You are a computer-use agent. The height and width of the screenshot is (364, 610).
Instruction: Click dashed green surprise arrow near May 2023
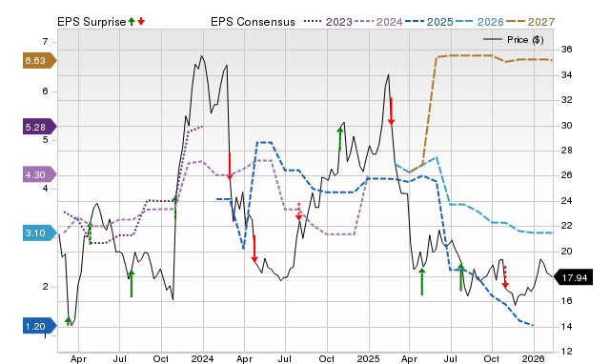pos(90,233)
